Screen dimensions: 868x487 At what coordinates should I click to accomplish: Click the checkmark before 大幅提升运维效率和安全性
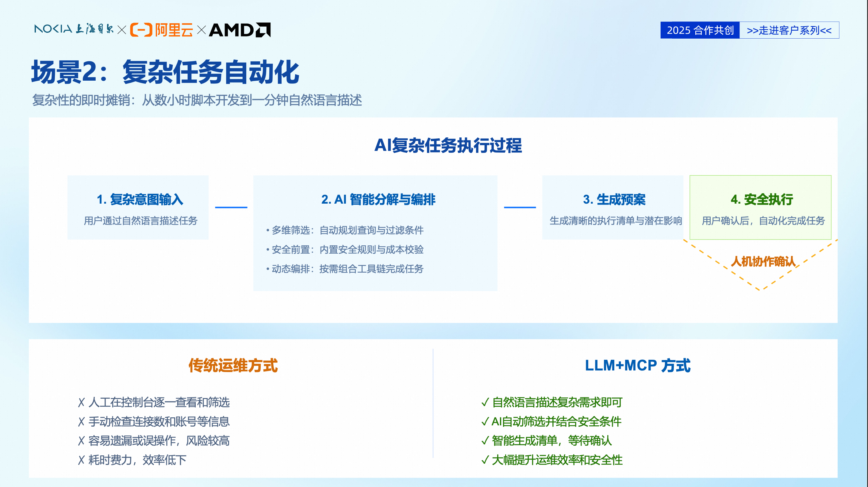[x=485, y=460]
